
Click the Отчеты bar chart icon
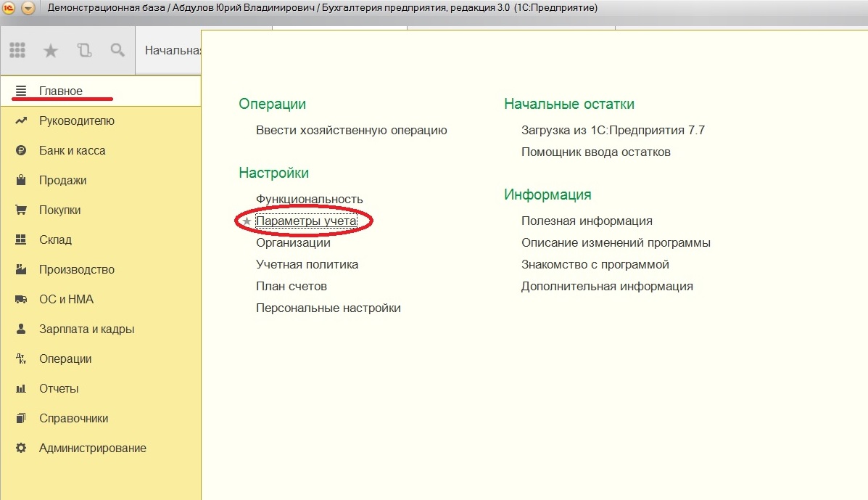21,389
